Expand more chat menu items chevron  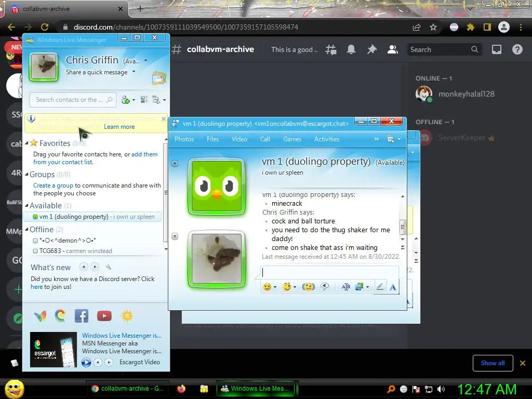tap(376, 139)
